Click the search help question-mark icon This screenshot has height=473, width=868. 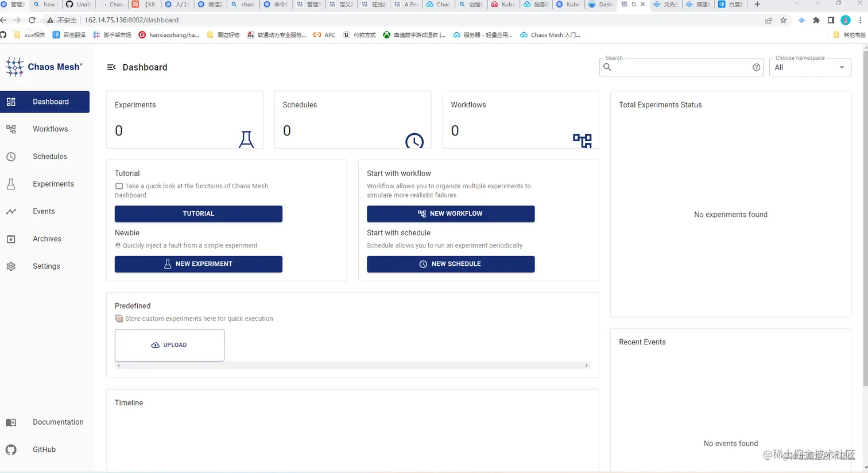(x=757, y=67)
